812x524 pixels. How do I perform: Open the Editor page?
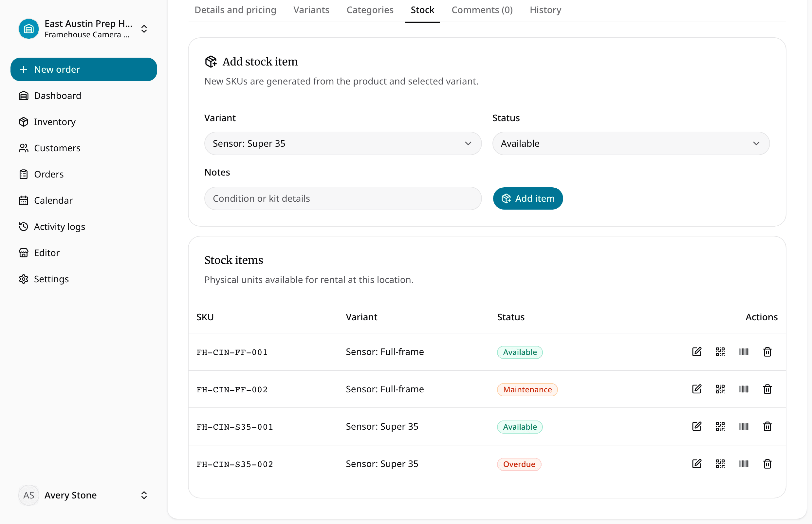[84, 253]
